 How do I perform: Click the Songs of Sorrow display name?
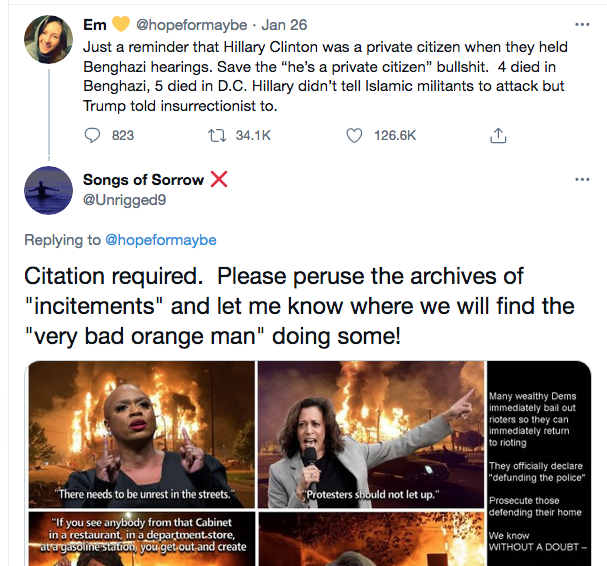[143, 180]
